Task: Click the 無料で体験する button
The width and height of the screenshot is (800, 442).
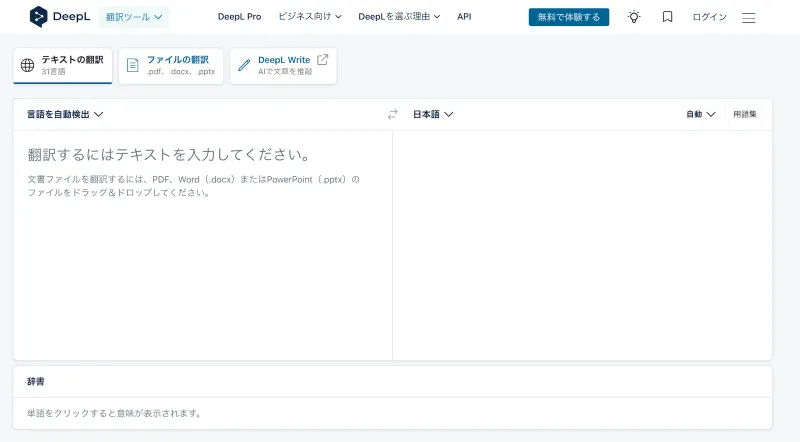Action: click(569, 17)
